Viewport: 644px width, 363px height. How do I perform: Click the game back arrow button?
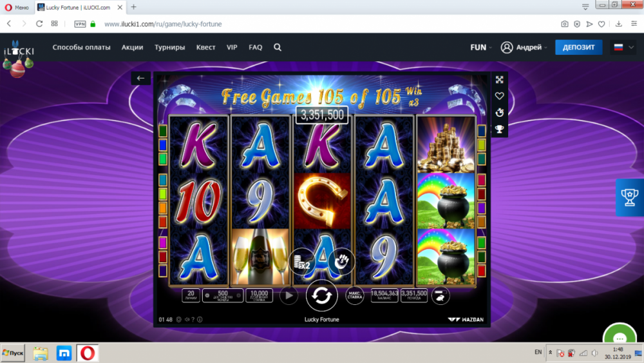click(140, 78)
